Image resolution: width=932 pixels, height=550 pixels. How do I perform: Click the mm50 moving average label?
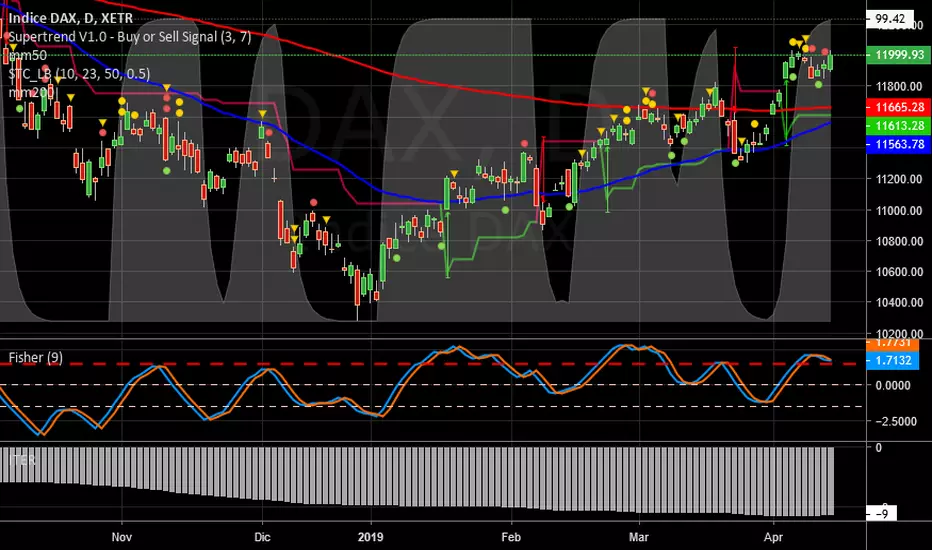27,55
